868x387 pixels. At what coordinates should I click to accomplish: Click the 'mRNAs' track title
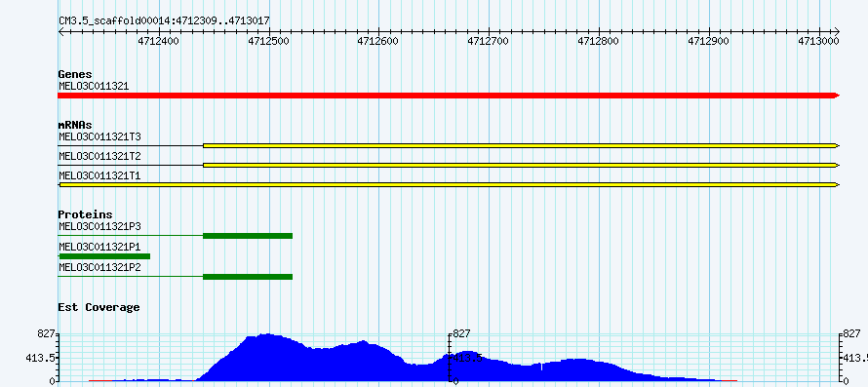(75, 125)
